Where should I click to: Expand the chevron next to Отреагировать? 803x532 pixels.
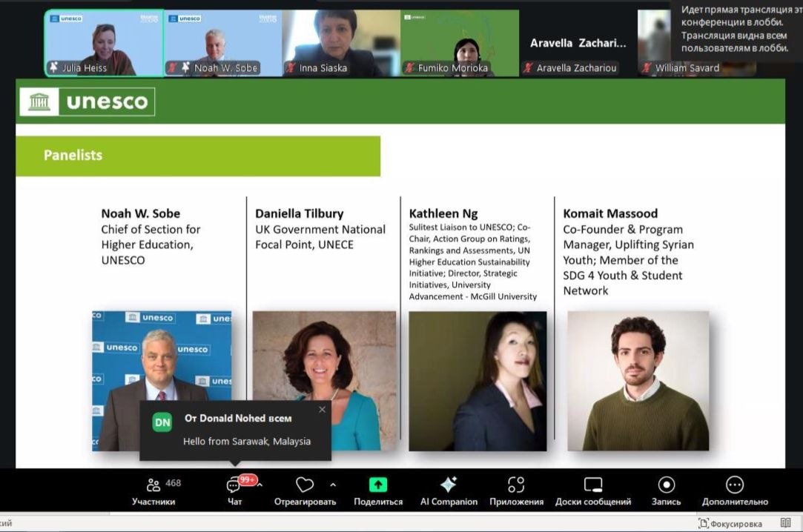pos(333,485)
